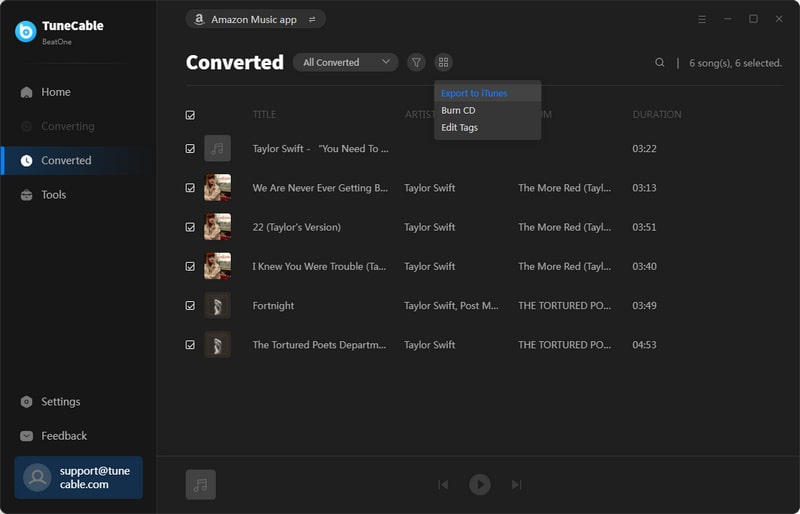Open the Home page in sidebar
800x514 pixels.
point(78,92)
